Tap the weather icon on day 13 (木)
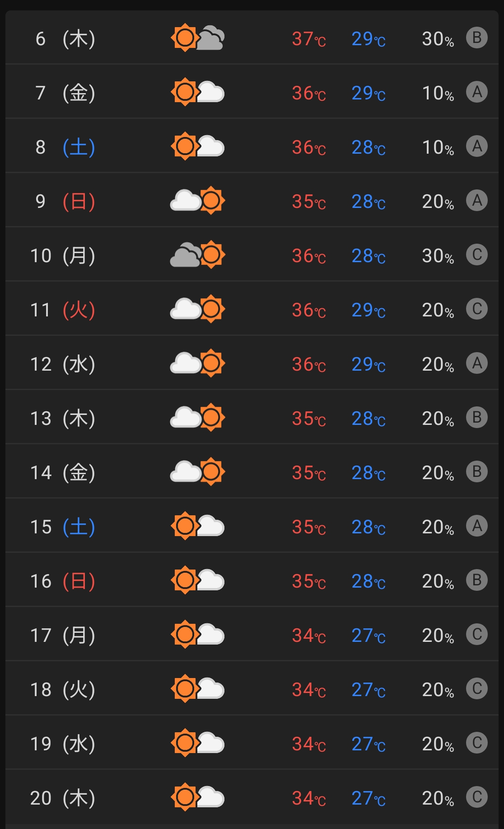The width and height of the screenshot is (504, 829). (197, 418)
